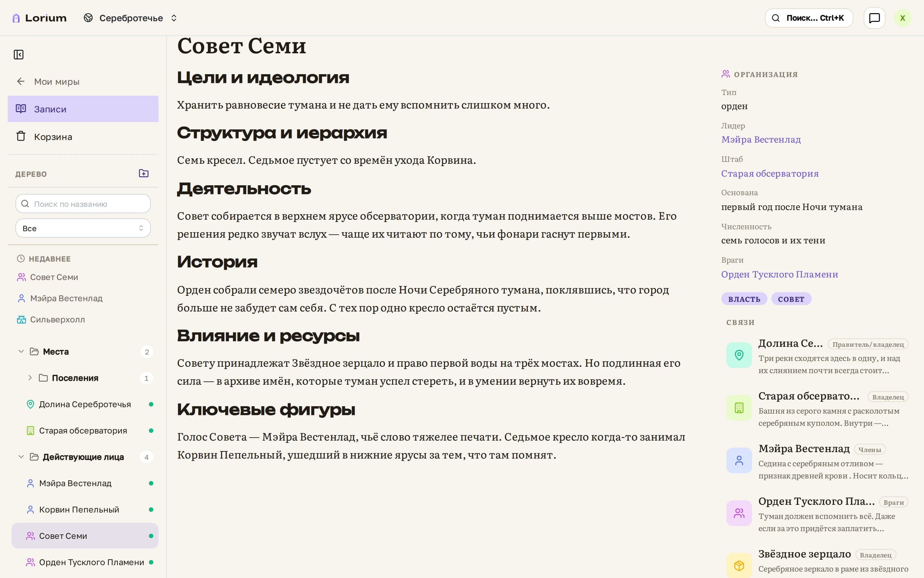Open Орден Тусклого Пламени in the tree

[x=85, y=562]
